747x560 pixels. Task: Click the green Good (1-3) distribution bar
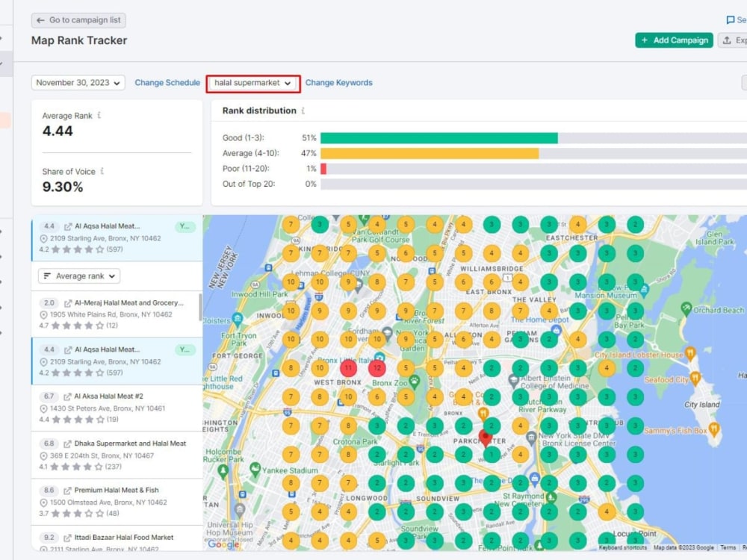438,138
